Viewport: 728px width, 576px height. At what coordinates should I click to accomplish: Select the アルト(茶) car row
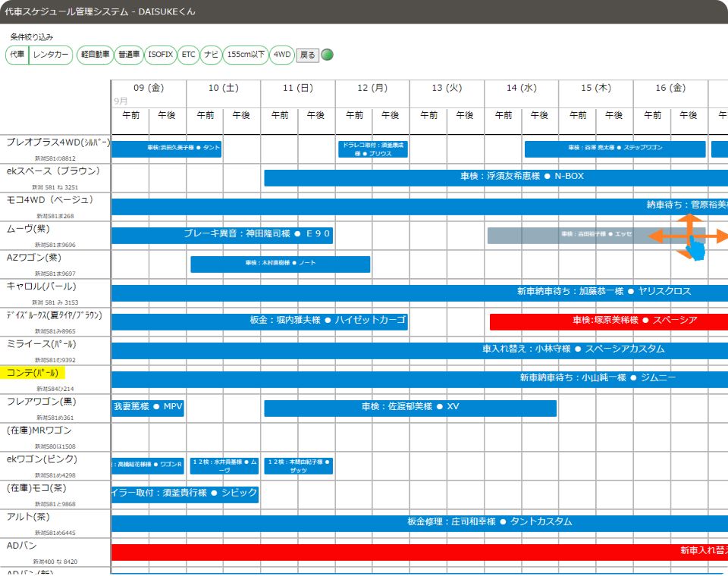tap(55, 523)
